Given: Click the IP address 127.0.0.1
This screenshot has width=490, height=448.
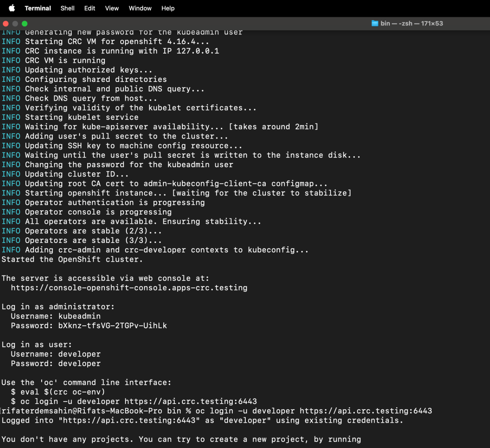Looking at the screenshot, I should tap(198, 51).
